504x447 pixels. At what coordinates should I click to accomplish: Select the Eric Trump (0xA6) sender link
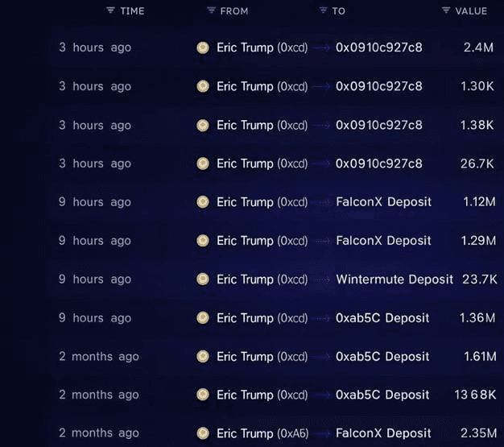[x=262, y=433]
